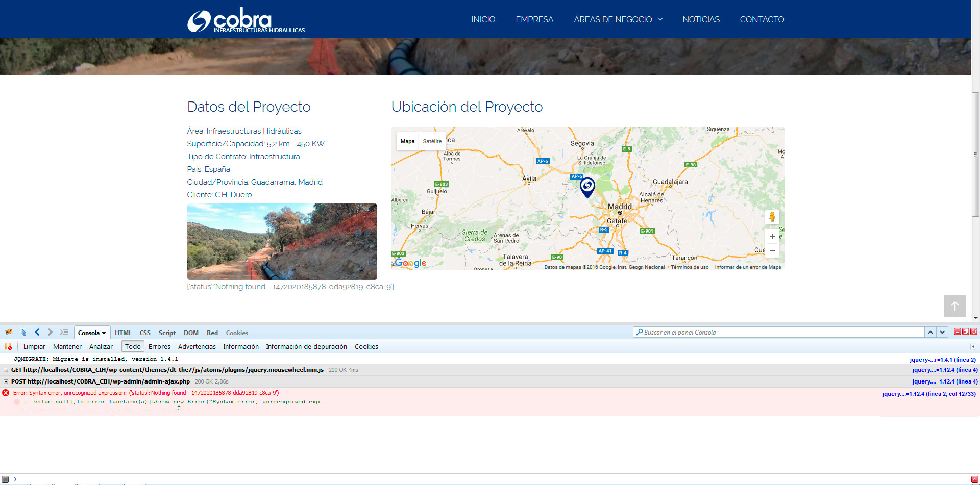Viewport: 980px width, 485px height.
Task: Go back using the console history back arrow
Action: pos(37,331)
